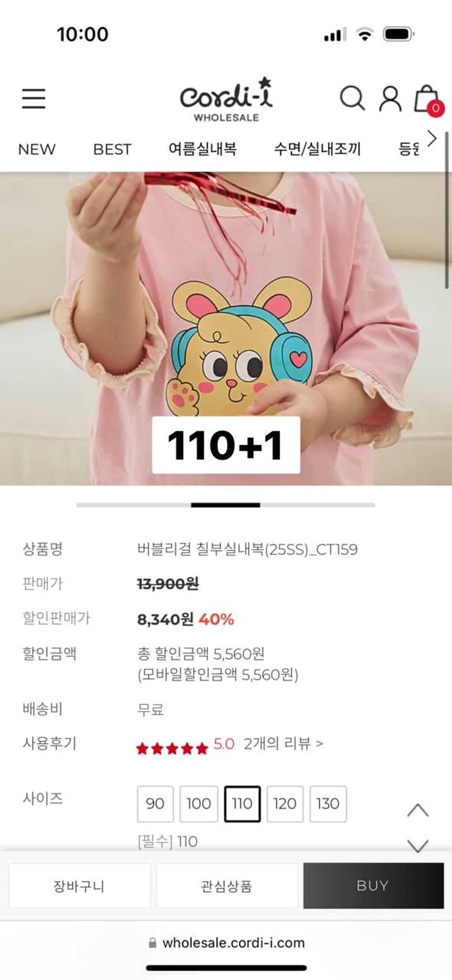452x980 pixels.
Task: Tap the search magnifier icon
Action: click(352, 98)
